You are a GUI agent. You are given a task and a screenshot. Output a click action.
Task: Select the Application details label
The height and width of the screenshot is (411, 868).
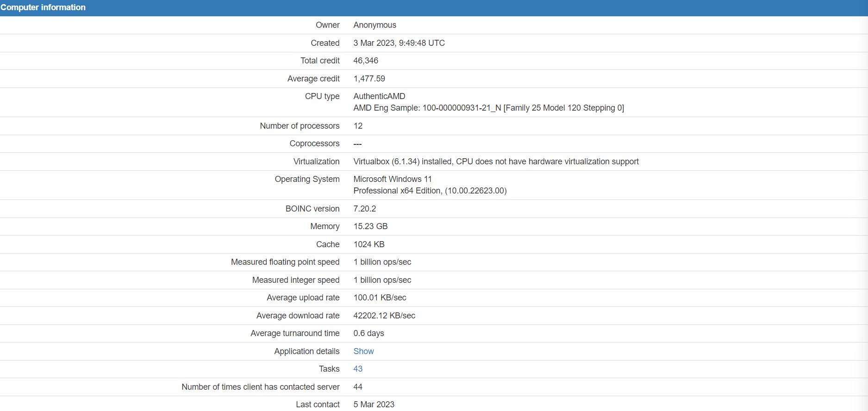click(307, 351)
